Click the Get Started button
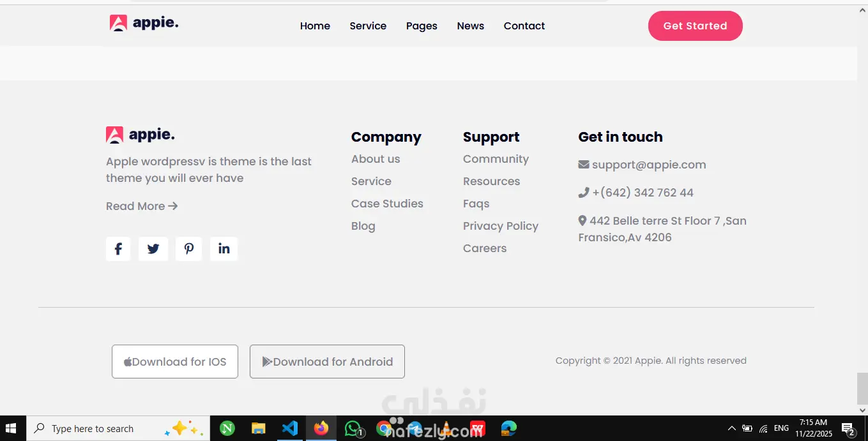The width and height of the screenshot is (868, 441). pyautogui.click(x=696, y=26)
